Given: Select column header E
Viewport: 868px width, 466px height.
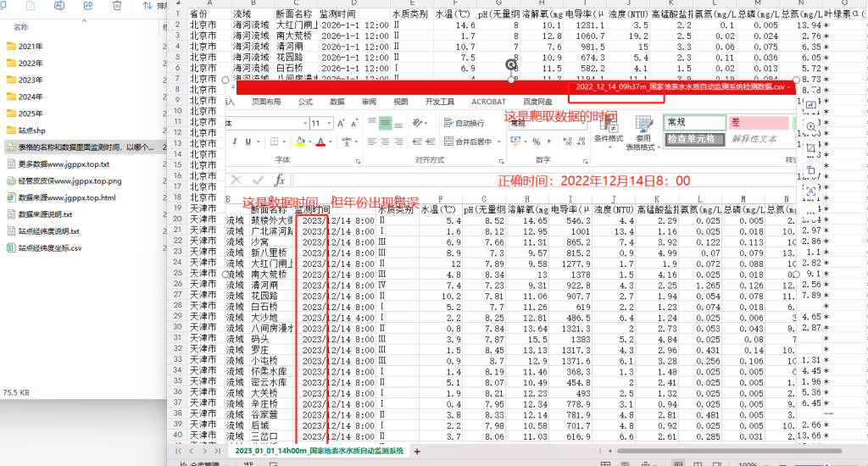Looking at the screenshot, I should [x=412, y=3].
